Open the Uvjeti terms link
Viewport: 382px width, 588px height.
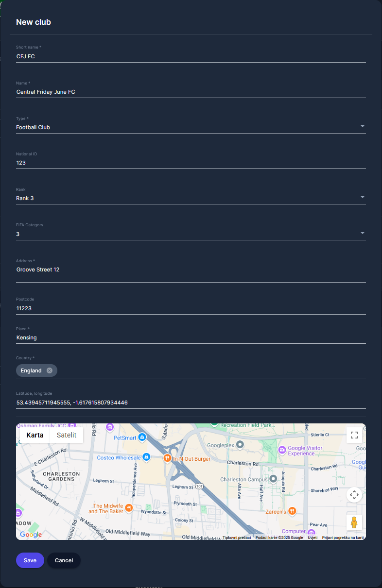click(313, 538)
